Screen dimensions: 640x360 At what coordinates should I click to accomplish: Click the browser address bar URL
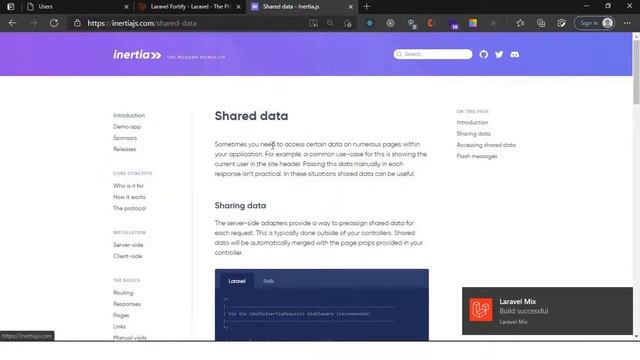click(142, 23)
